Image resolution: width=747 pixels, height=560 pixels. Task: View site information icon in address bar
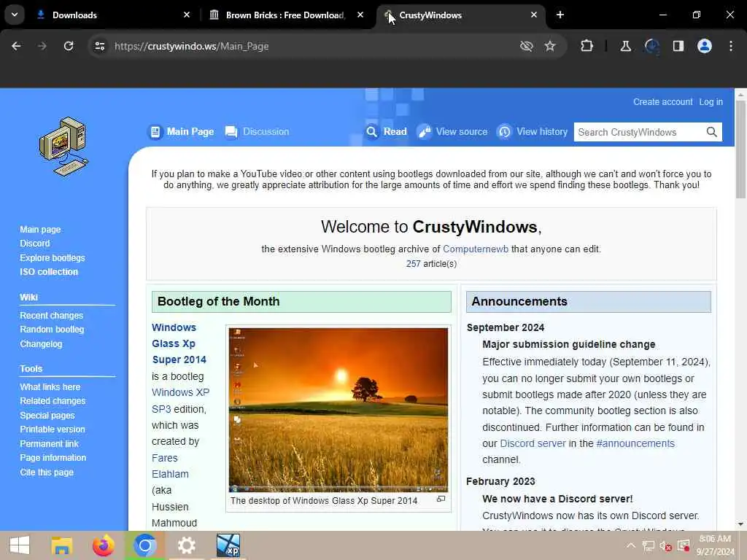pos(99,46)
